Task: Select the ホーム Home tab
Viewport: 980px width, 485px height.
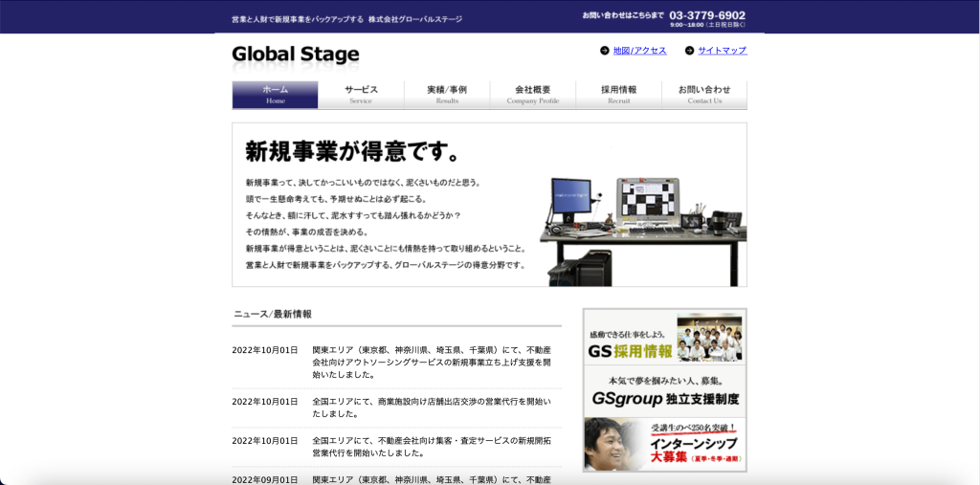Action: 275,95
